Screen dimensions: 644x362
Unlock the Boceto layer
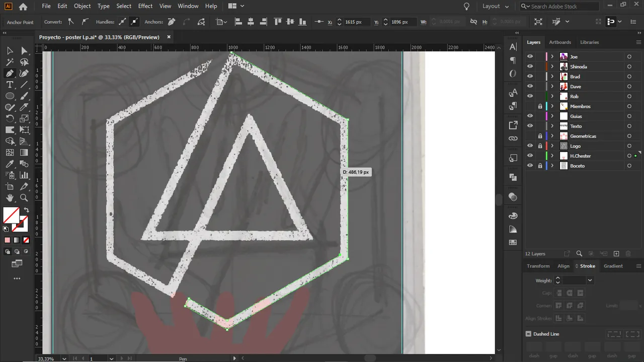point(540,166)
